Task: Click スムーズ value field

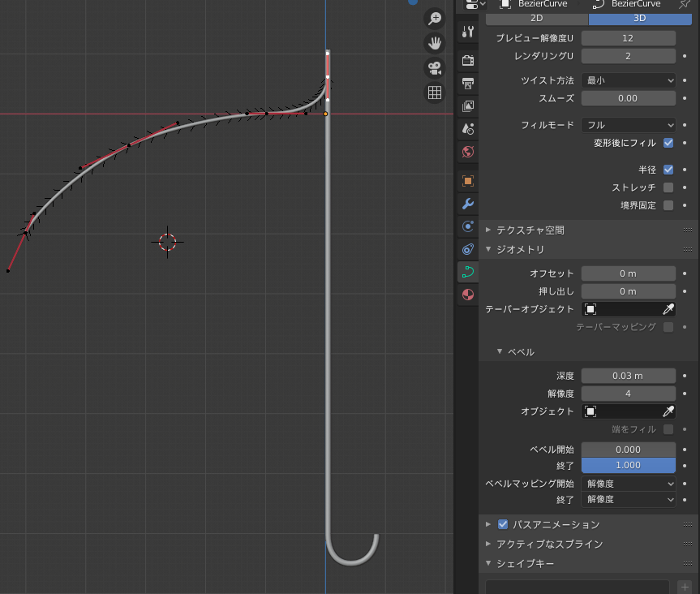Action: click(x=628, y=98)
